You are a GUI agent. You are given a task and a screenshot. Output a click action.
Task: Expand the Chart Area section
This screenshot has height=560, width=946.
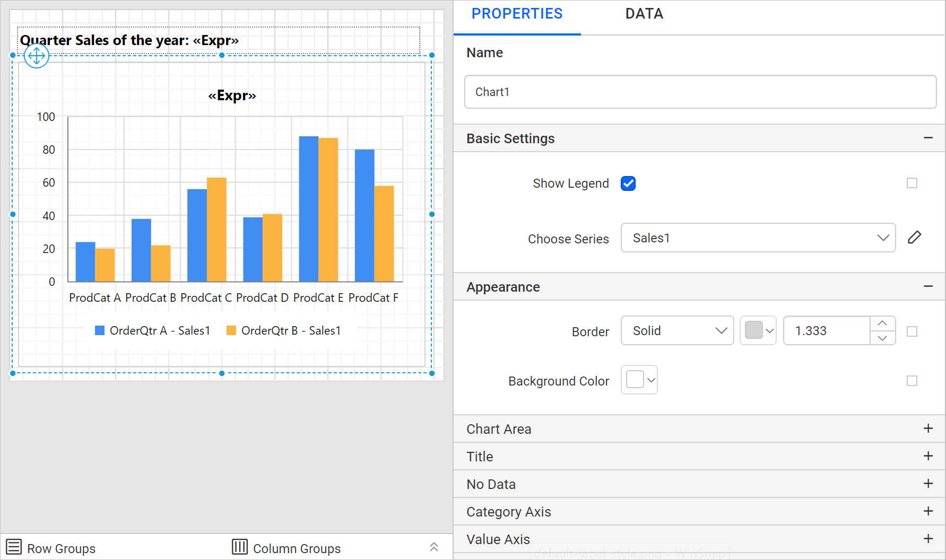click(928, 428)
